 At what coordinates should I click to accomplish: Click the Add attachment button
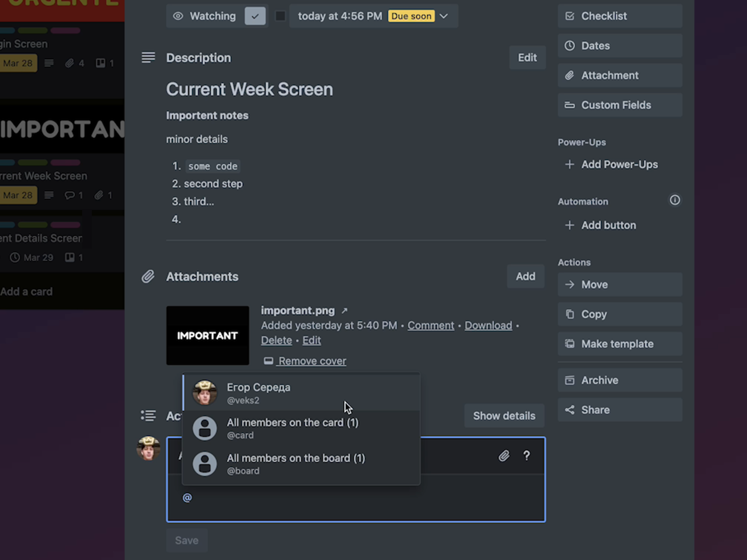526,276
